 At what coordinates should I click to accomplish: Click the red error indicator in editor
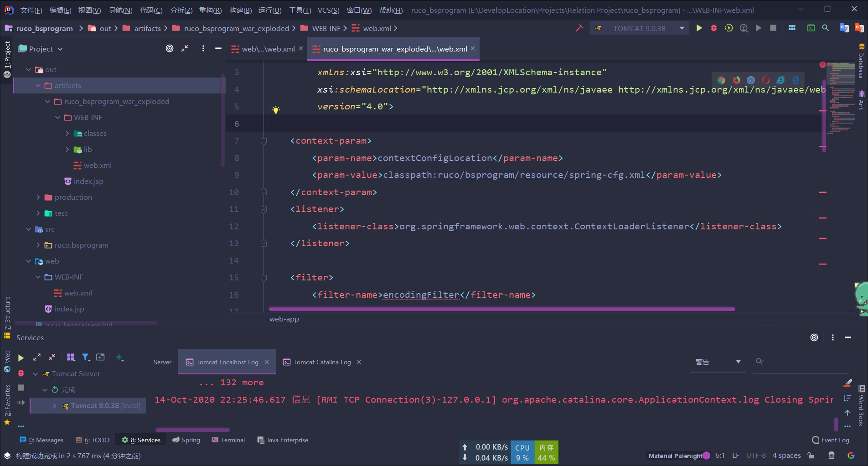(822, 65)
